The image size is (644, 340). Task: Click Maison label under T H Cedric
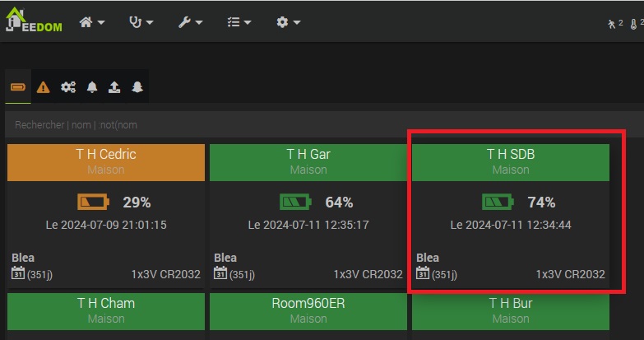tap(106, 170)
